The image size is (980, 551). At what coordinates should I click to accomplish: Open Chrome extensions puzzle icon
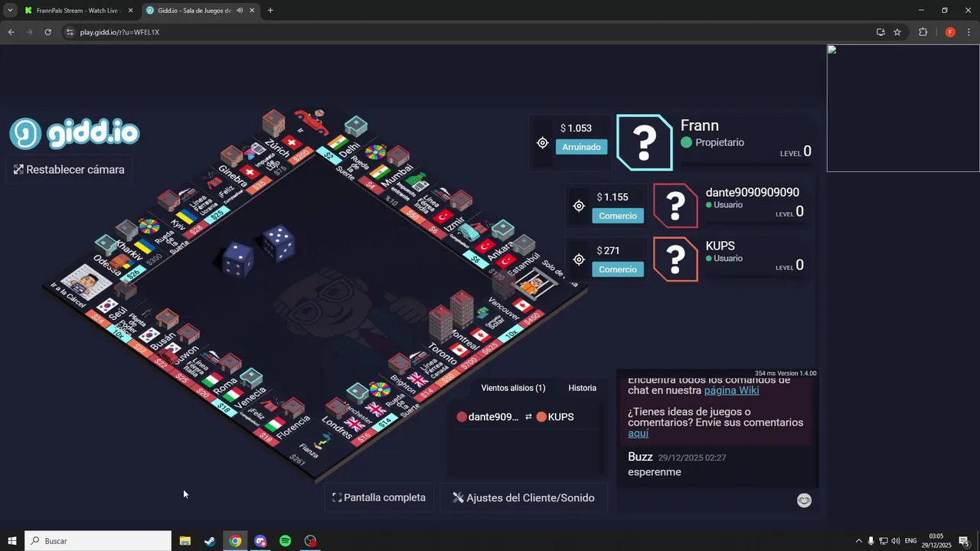(x=923, y=32)
